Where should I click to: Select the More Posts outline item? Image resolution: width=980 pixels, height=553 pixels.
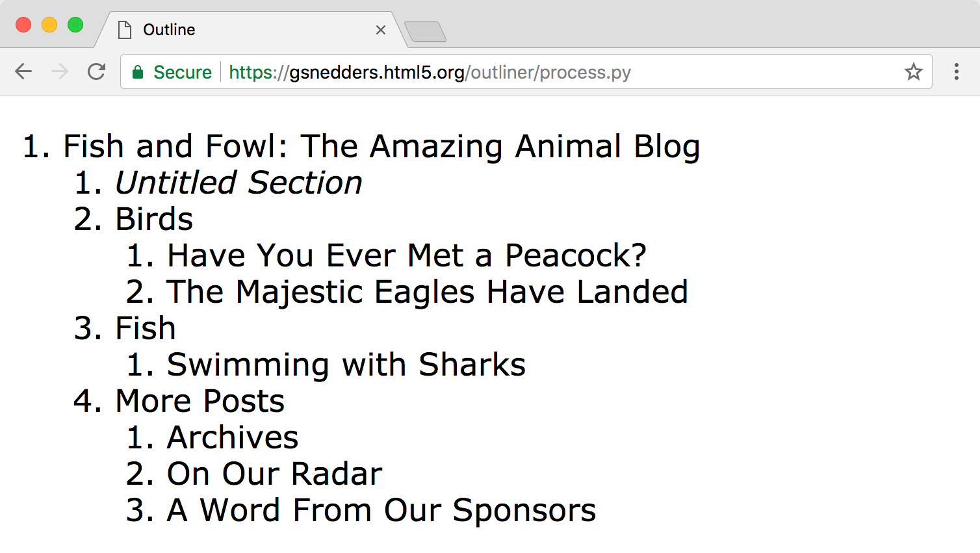point(200,400)
